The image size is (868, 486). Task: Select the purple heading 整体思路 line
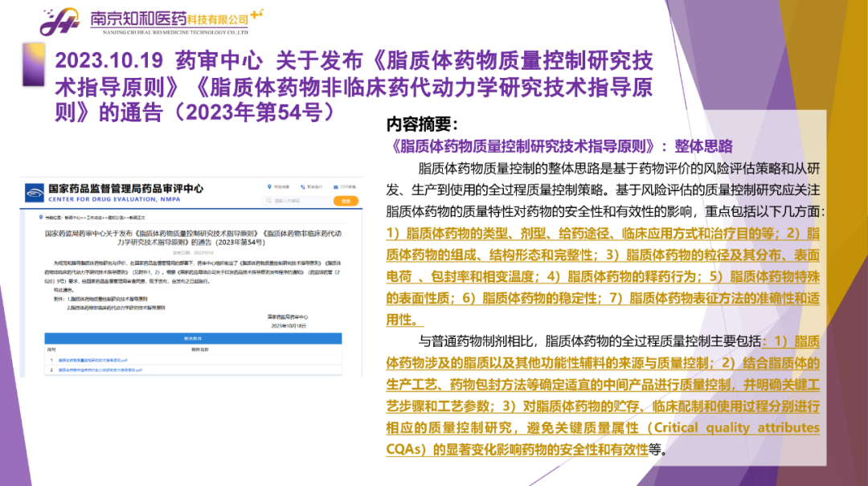tap(561, 146)
